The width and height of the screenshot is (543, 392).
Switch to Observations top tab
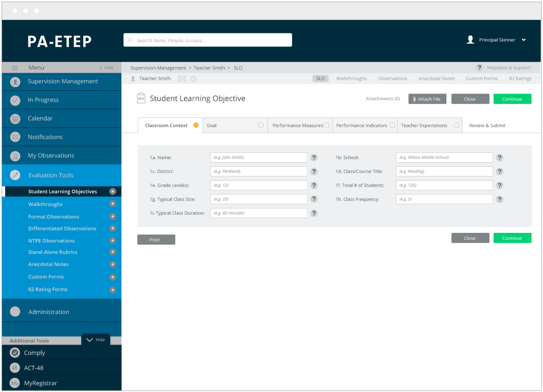click(392, 79)
